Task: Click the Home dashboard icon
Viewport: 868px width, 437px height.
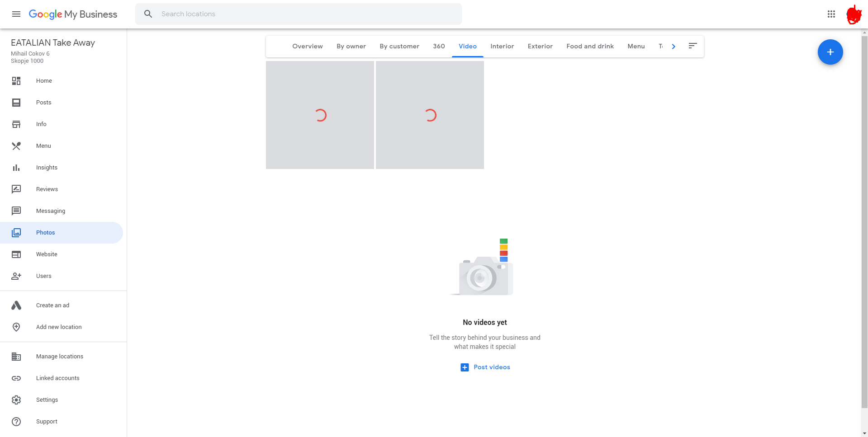Action: coord(16,81)
